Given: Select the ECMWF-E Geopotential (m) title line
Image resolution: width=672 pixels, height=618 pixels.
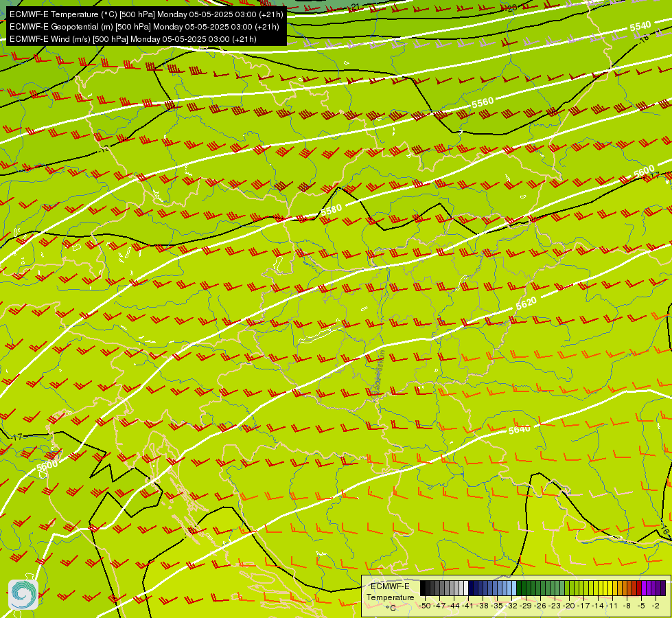Looking at the screenshot, I should (144, 27).
